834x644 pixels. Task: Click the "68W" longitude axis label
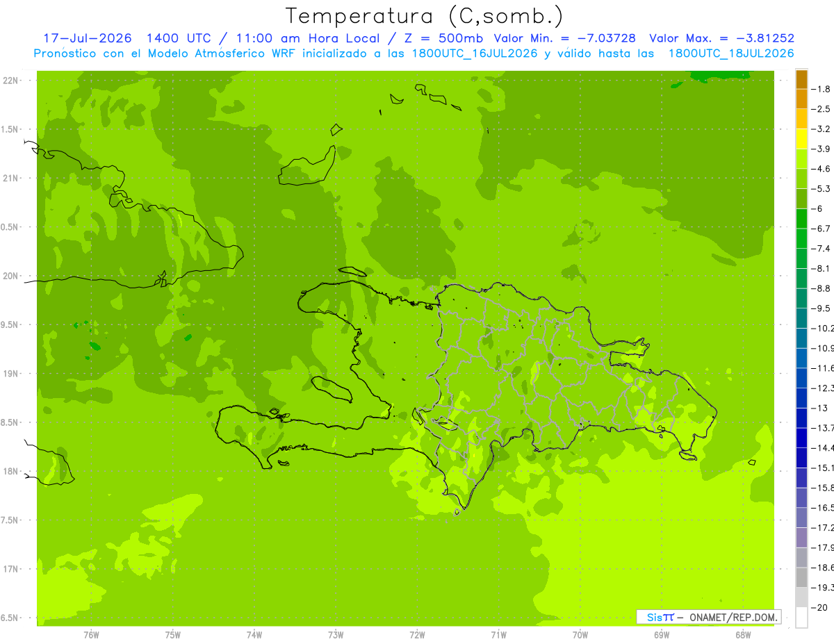pyautogui.click(x=743, y=635)
